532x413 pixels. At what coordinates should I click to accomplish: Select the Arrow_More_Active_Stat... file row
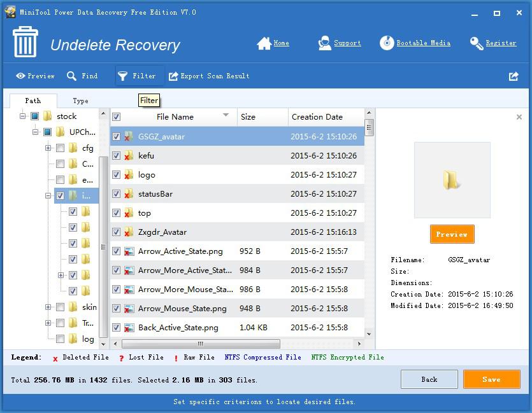237,270
